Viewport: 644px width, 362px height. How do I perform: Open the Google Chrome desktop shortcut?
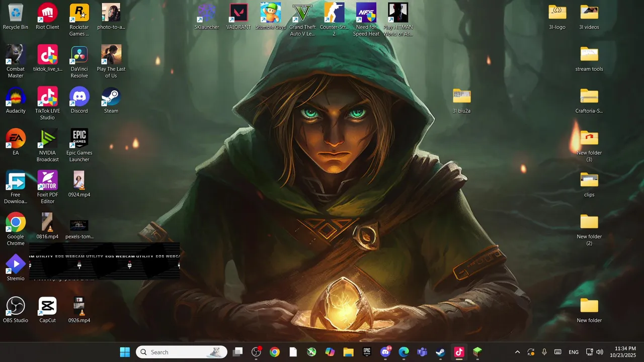16,229
